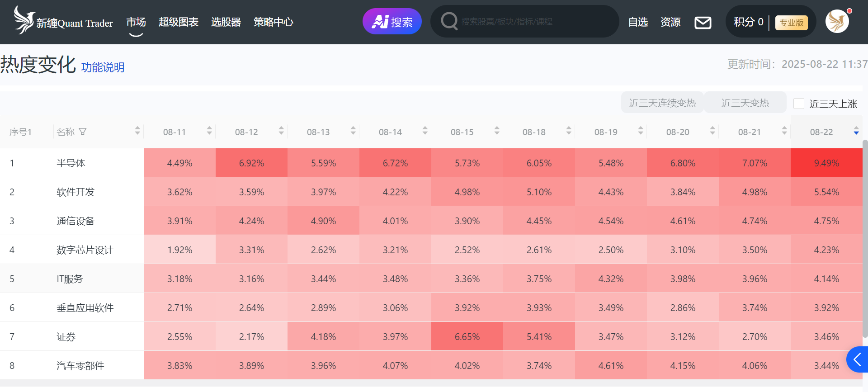Click the 半导体 08-22 heat cell

tap(826, 163)
